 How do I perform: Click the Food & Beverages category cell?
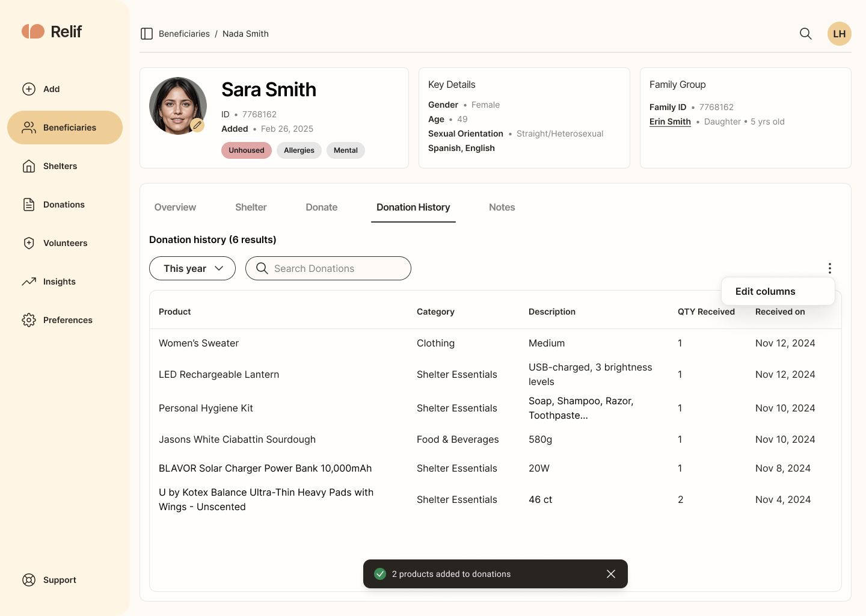458,439
